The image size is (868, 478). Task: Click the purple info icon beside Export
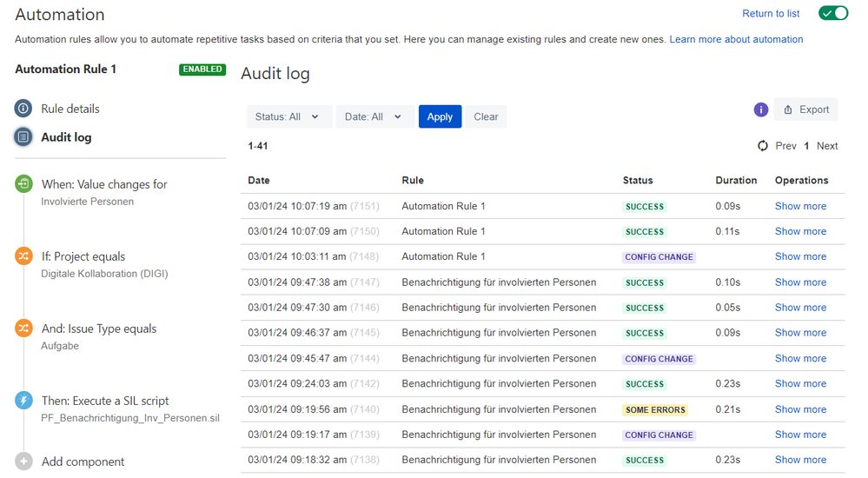click(760, 110)
